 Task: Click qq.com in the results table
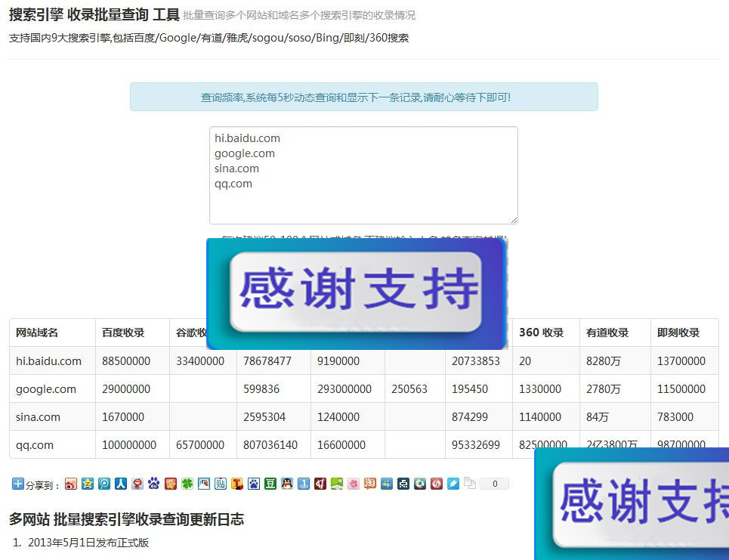click(x=35, y=445)
